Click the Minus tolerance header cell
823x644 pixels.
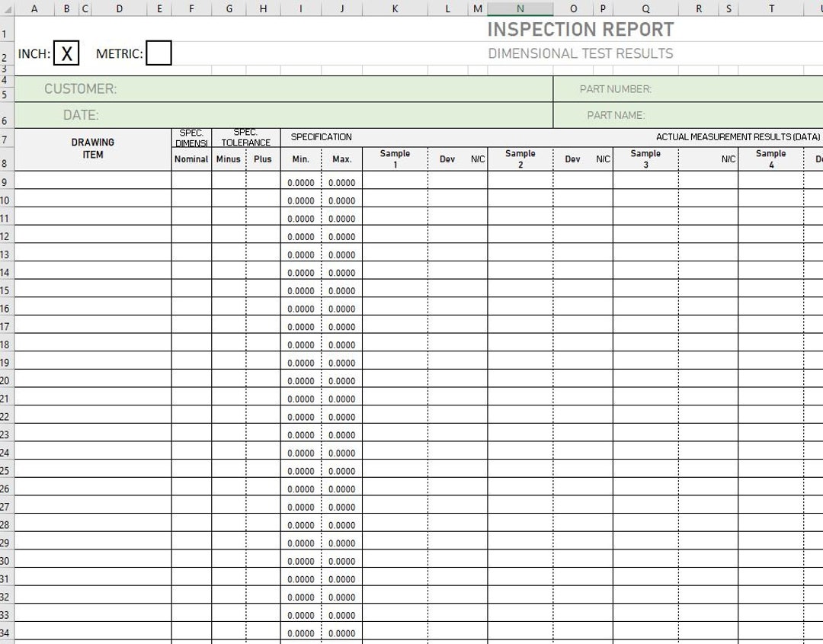click(228, 159)
